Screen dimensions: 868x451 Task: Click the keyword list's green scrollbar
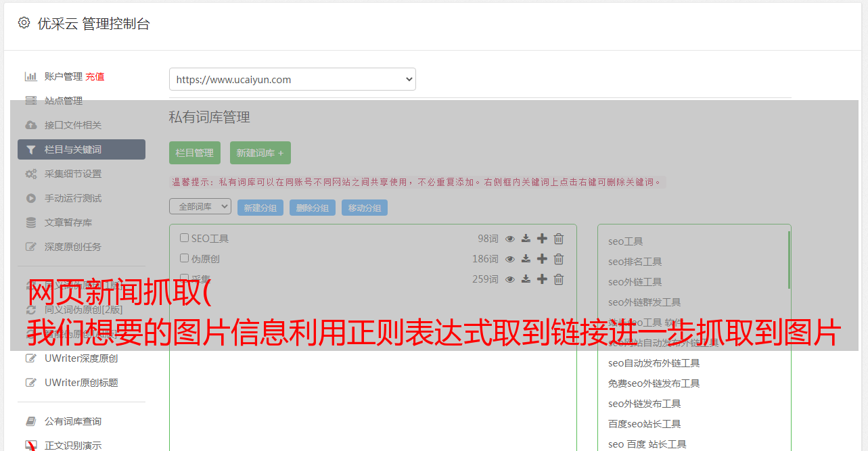789,260
